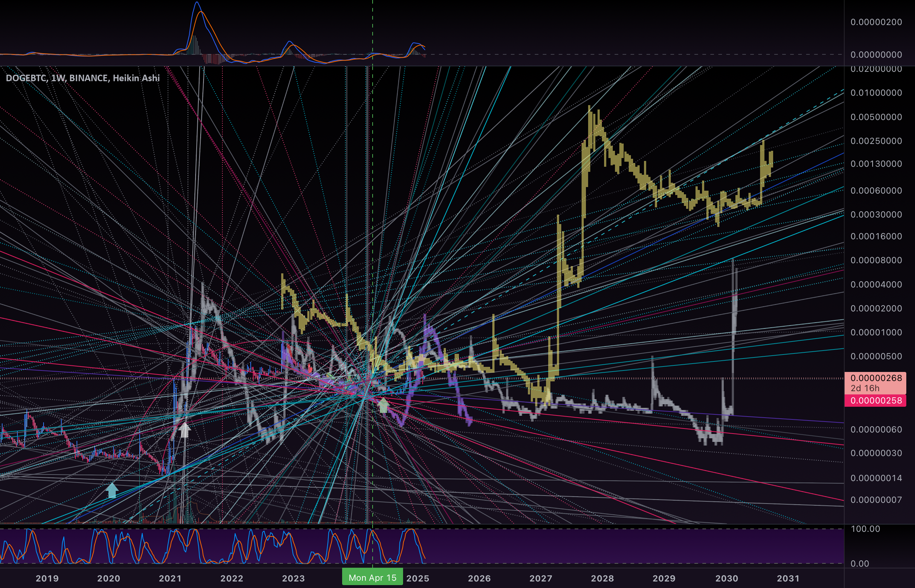Click the 0.00000007 price axis label

click(x=876, y=500)
